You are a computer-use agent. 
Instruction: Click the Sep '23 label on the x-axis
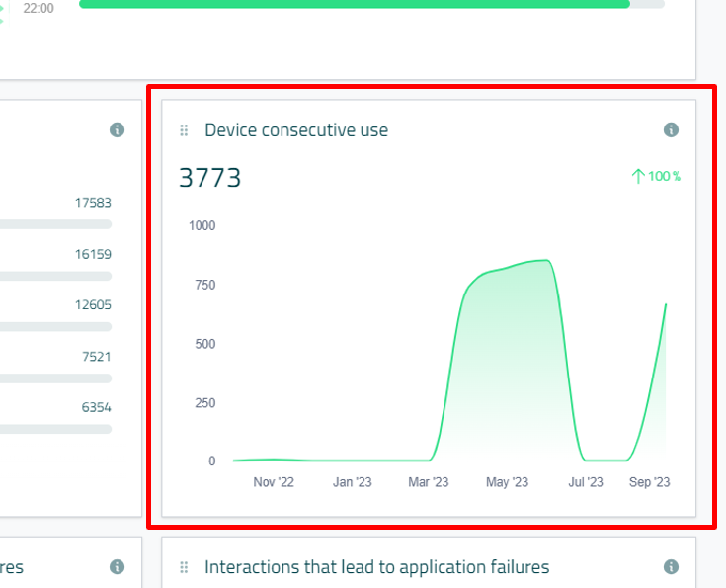click(x=649, y=482)
